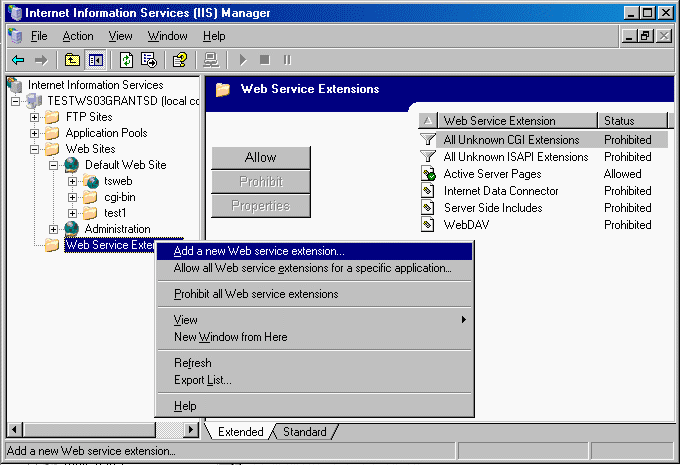Click the Internet Data Connector extension icon
Image resolution: width=680 pixels, height=465 pixels.
[428, 191]
